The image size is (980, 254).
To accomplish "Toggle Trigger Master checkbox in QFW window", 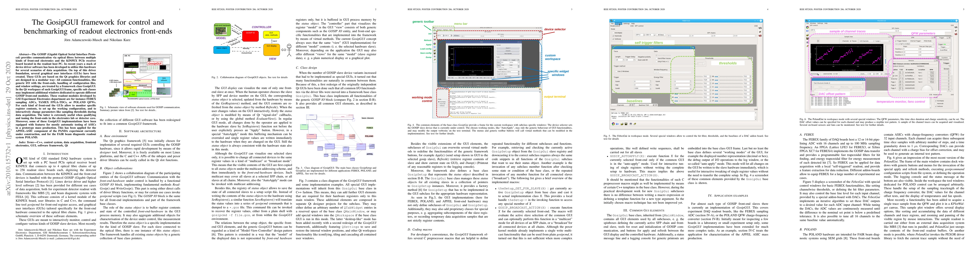I will pyautogui.click(x=896, y=41).
